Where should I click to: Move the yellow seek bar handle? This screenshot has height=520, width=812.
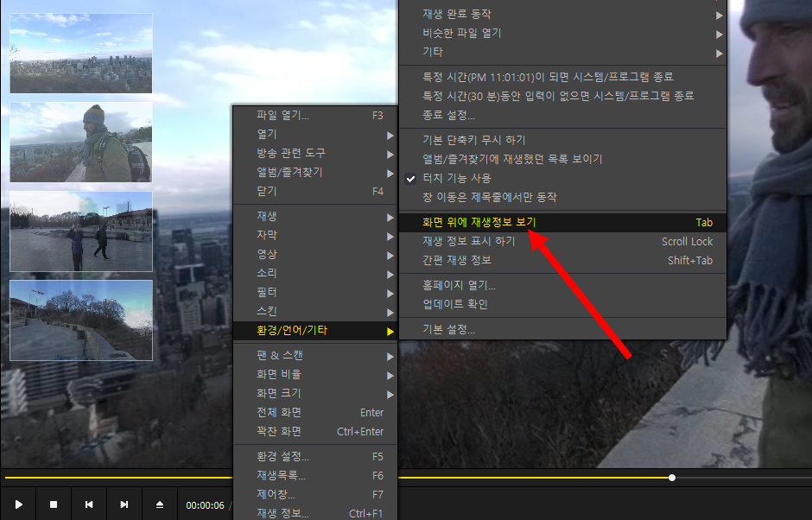672,478
